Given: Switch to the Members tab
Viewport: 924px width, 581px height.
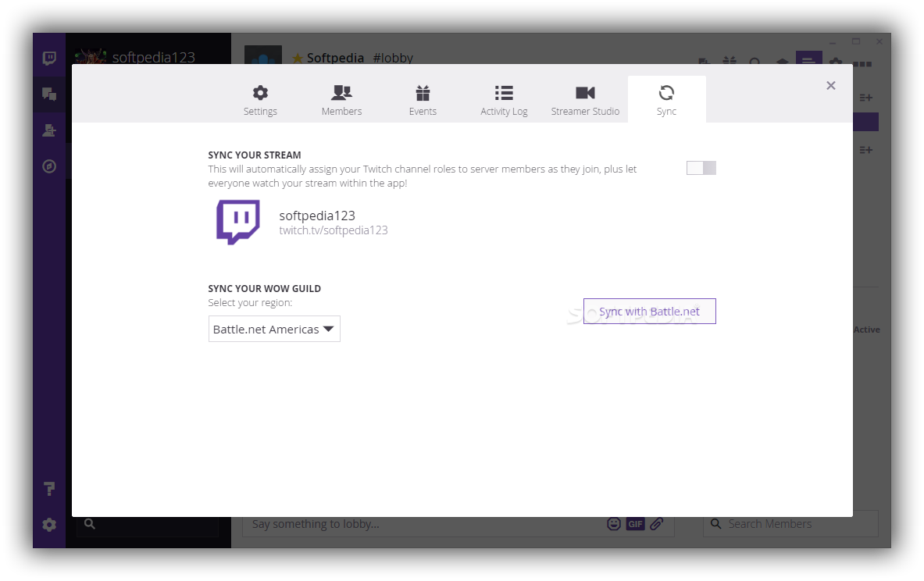Looking at the screenshot, I should pyautogui.click(x=341, y=100).
